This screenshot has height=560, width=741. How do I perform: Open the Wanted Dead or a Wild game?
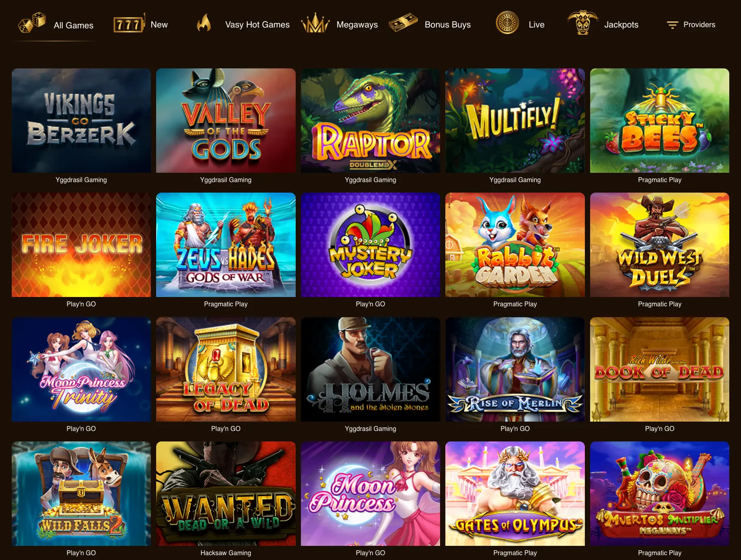click(226, 494)
